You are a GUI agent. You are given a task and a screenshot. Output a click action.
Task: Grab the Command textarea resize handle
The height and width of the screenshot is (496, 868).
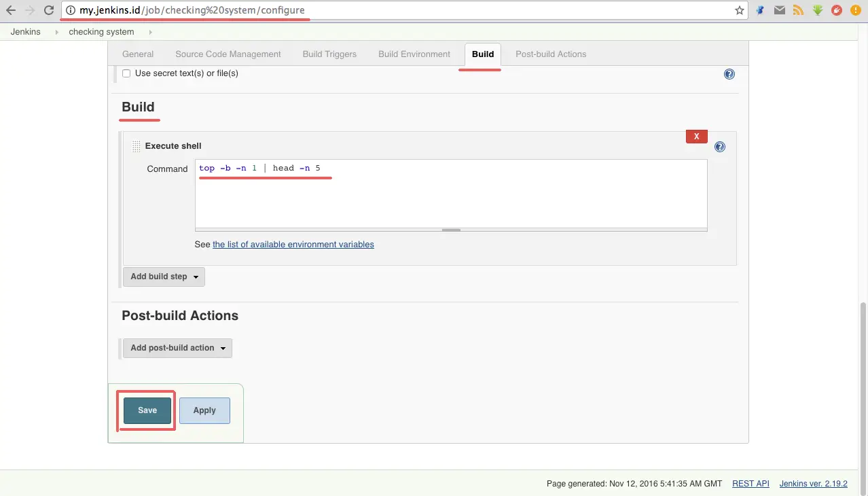click(451, 230)
